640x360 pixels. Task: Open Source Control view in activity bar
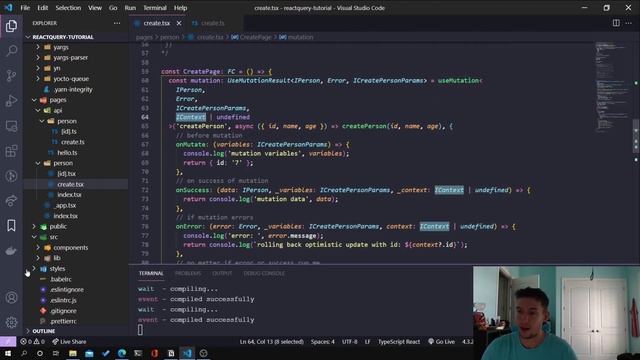(11, 76)
